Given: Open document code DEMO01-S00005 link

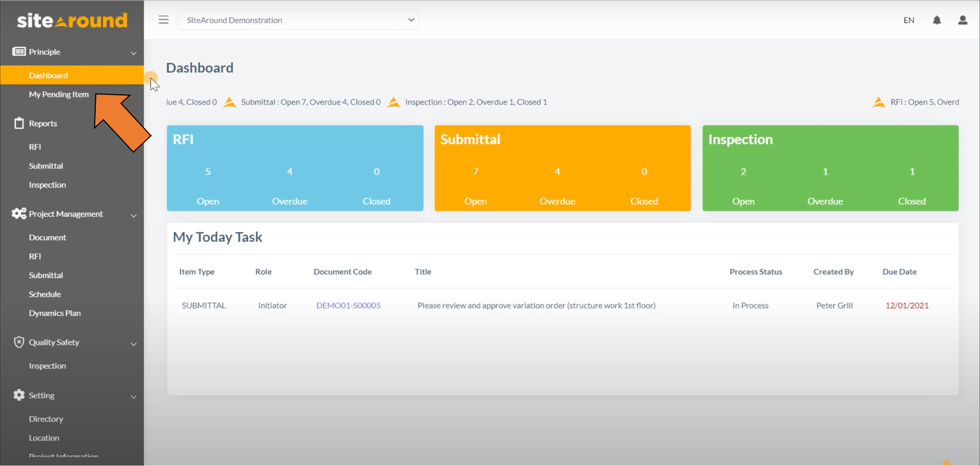Looking at the screenshot, I should click(348, 305).
